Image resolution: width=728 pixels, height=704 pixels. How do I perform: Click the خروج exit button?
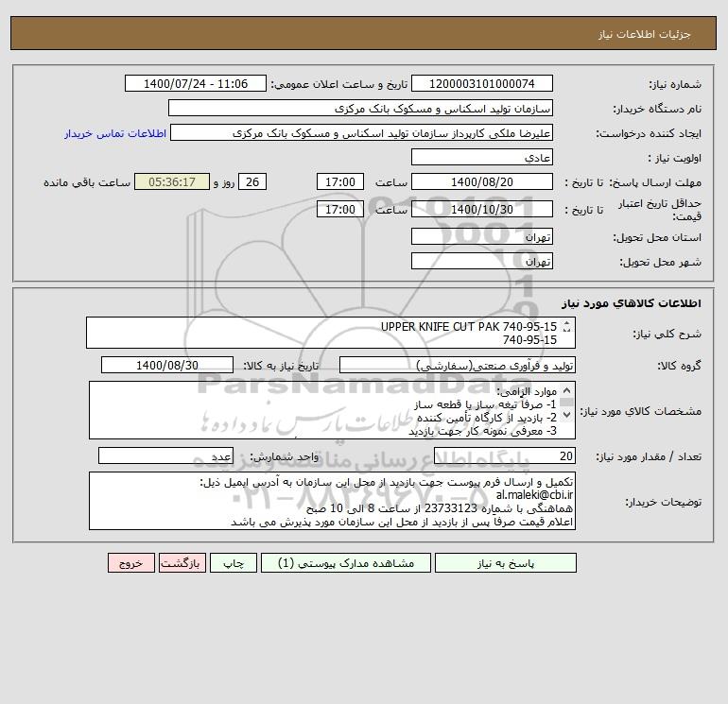coord(131,563)
